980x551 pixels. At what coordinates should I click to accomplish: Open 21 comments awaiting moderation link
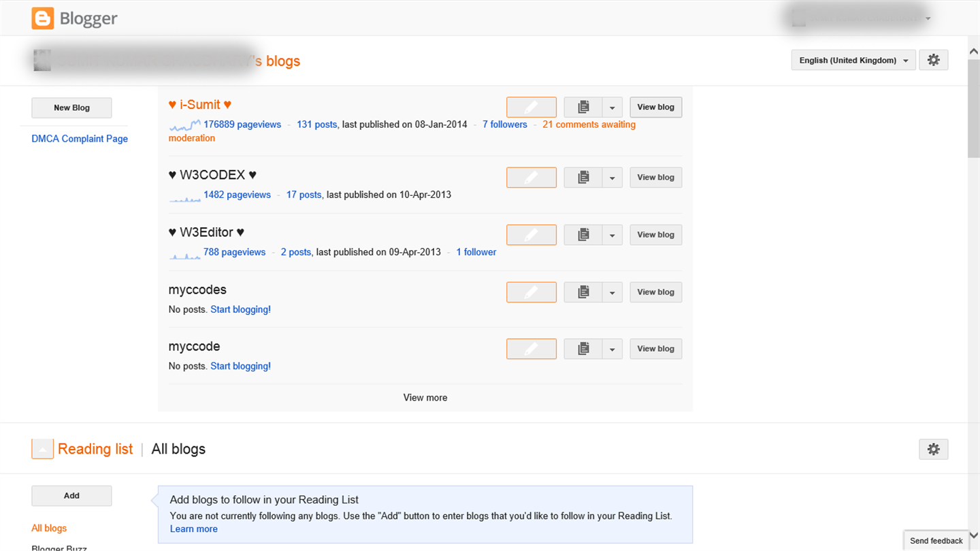tap(589, 124)
